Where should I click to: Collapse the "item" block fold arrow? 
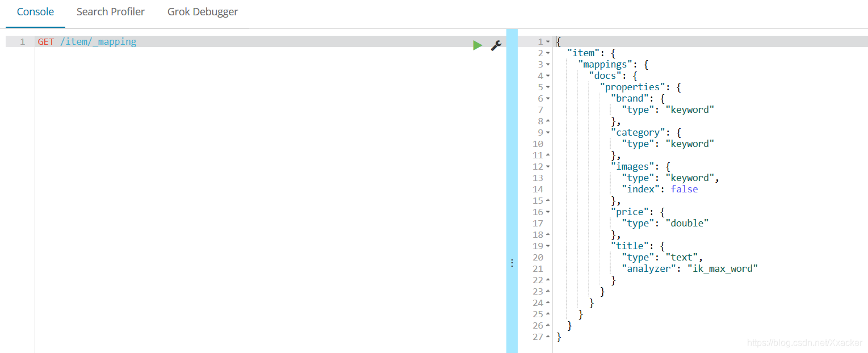[548, 53]
